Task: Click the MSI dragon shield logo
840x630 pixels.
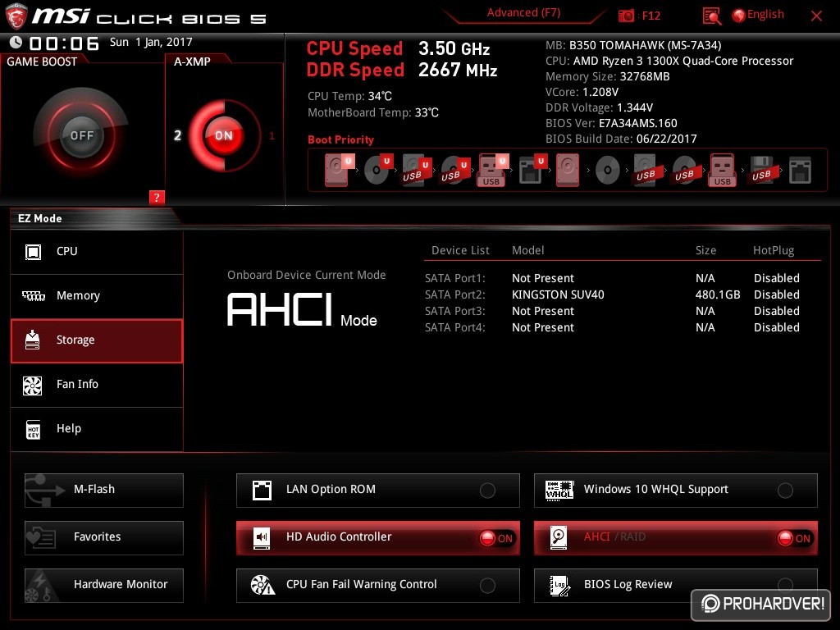Action: click(x=16, y=16)
